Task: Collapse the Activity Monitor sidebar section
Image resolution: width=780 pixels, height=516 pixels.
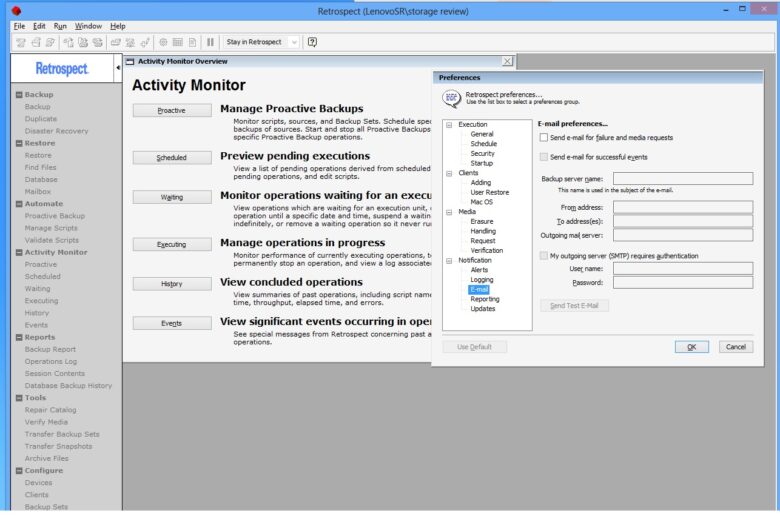Action: pos(19,253)
